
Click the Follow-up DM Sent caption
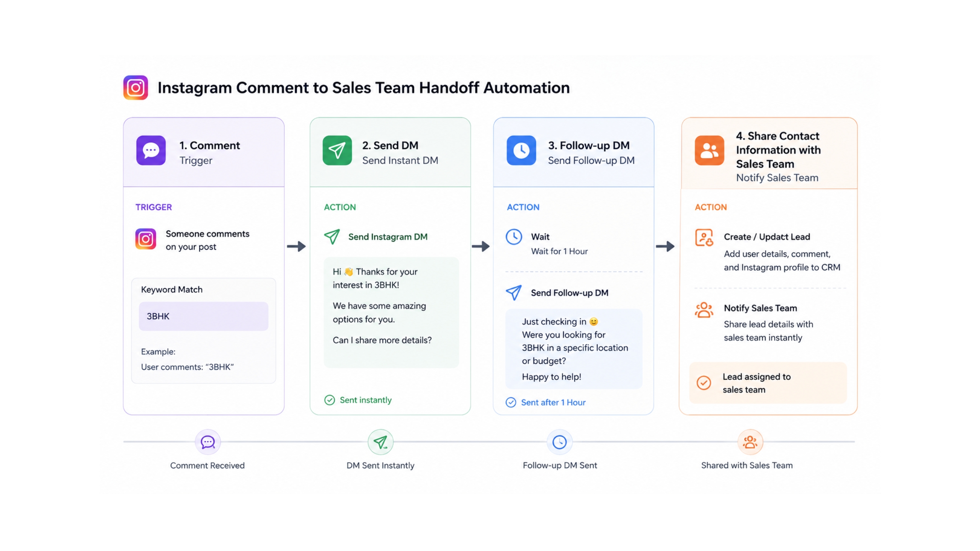(x=560, y=466)
